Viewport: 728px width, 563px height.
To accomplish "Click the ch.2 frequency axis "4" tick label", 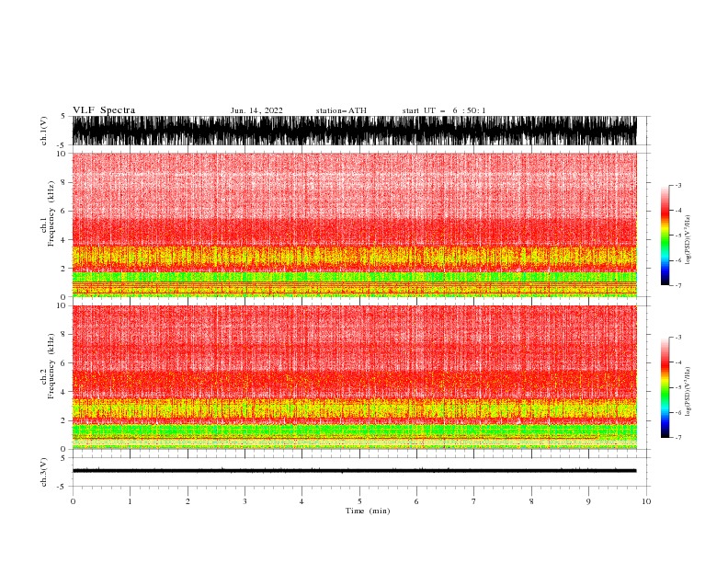I will point(63,392).
